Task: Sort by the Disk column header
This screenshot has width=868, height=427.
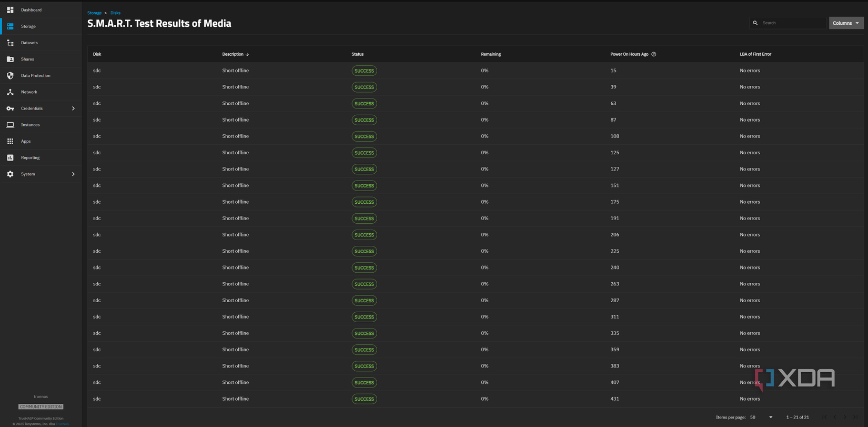Action: [x=97, y=54]
